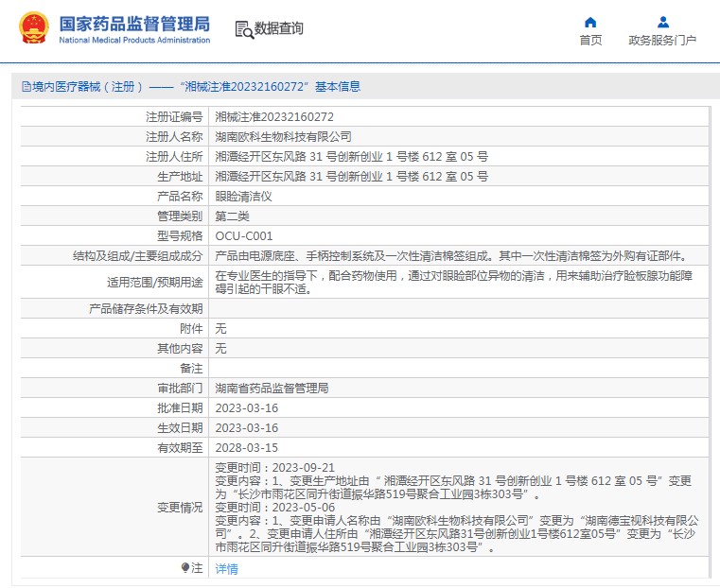Click the model specification OCU-C001
This screenshot has width=720, height=588.
(243, 235)
